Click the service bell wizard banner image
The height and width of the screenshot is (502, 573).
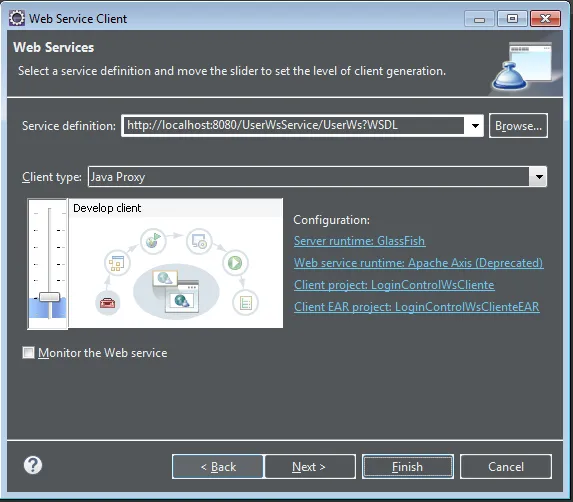[522, 66]
